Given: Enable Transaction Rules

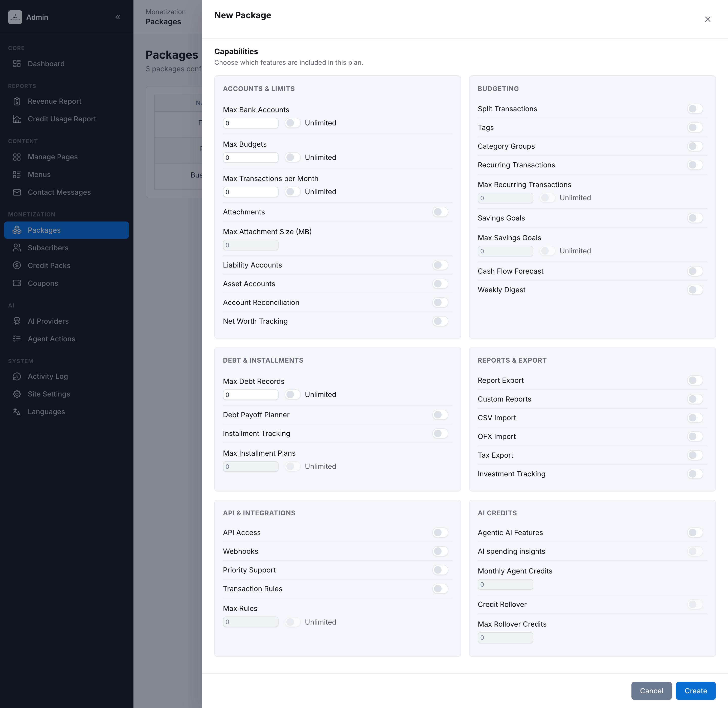Looking at the screenshot, I should click(x=440, y=589).
